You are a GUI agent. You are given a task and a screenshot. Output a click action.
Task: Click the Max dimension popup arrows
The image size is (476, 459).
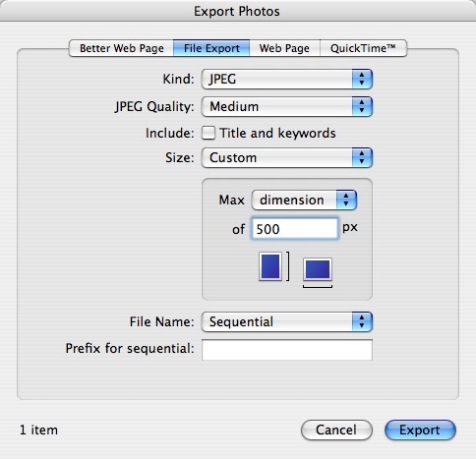coord(346,200)
